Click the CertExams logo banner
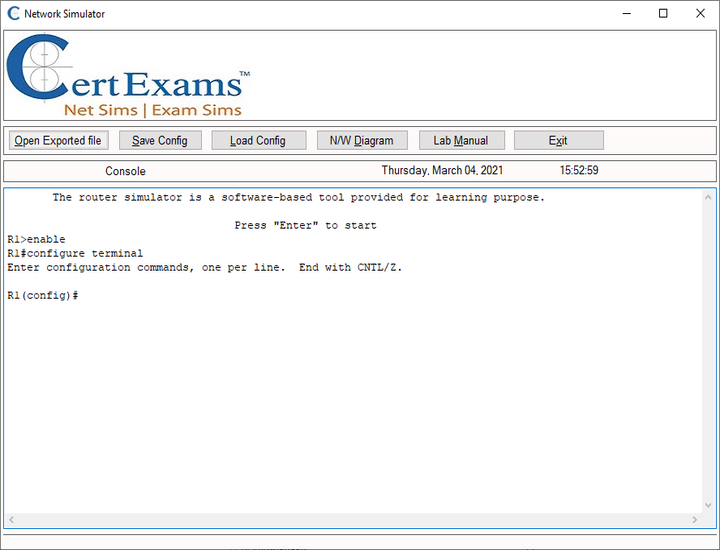The height and width of the screenshot is (550, 720). click(128, 76)
